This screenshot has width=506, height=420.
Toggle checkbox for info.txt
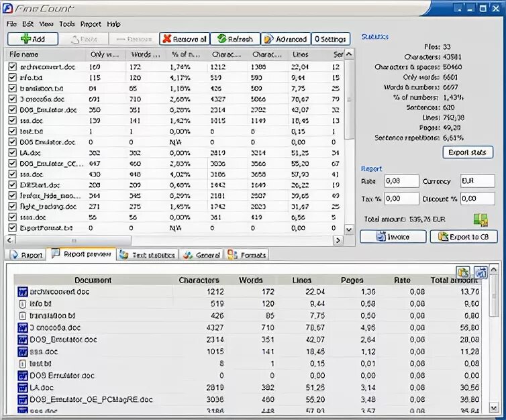(12, 77)
